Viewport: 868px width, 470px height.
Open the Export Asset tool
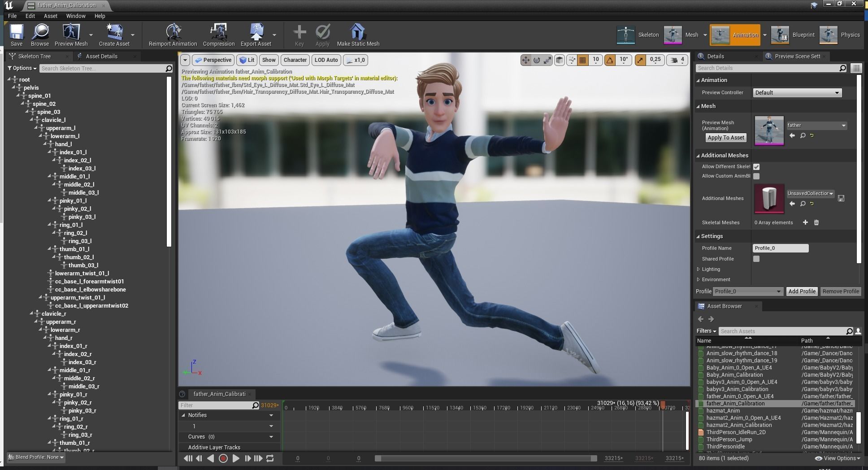tap(256, 35)
